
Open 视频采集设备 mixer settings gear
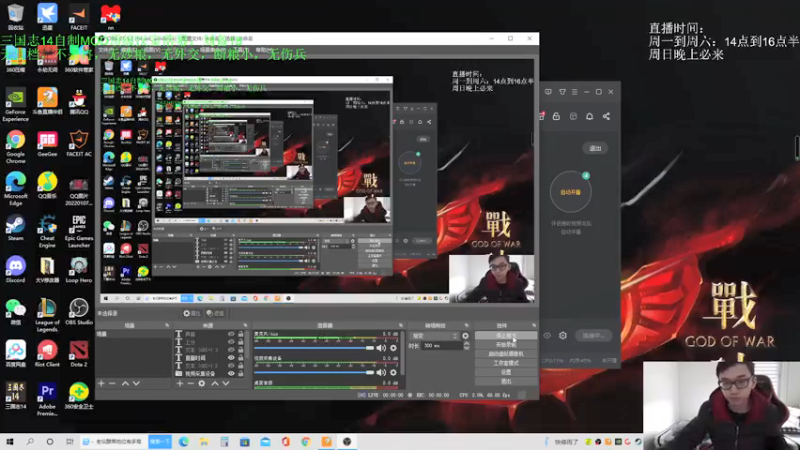[393, 372]
